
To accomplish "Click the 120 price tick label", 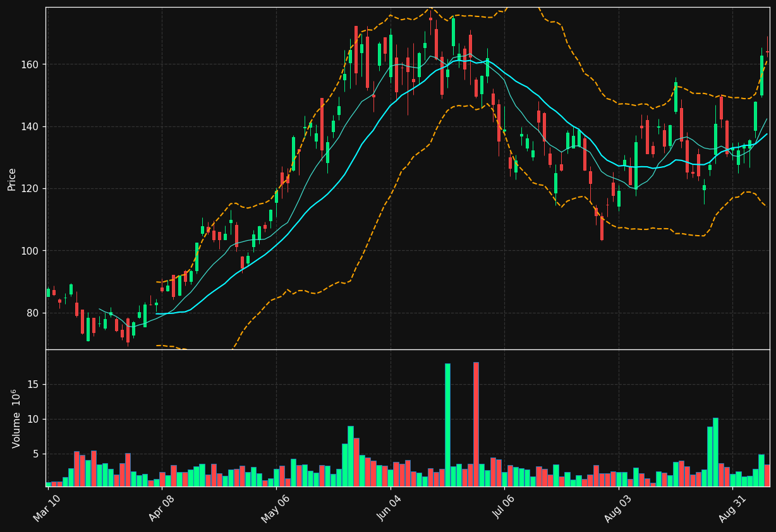I will (30, 189).
